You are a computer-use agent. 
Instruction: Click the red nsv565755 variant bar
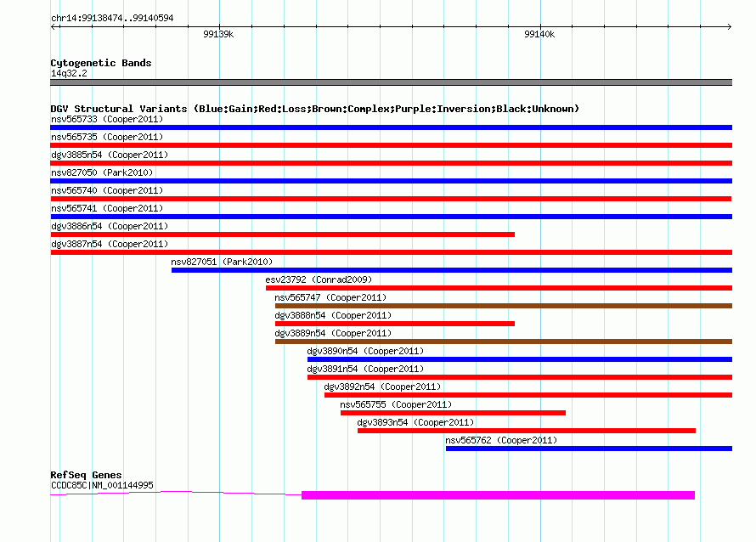453,413
